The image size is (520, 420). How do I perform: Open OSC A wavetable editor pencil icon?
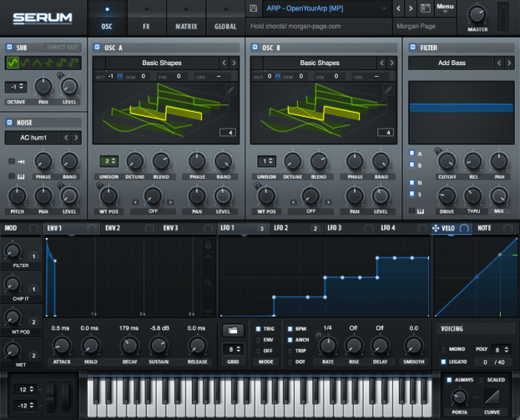[x=231, y=89]
